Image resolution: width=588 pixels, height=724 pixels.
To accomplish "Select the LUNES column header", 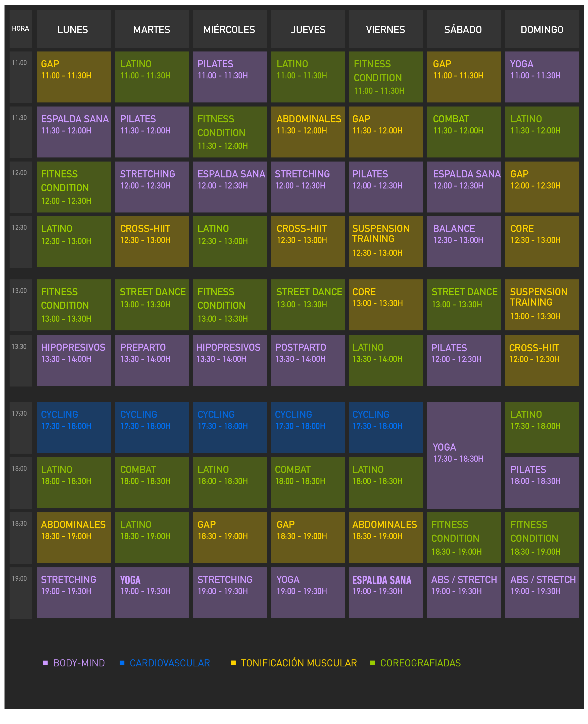I will click(74, 29).
